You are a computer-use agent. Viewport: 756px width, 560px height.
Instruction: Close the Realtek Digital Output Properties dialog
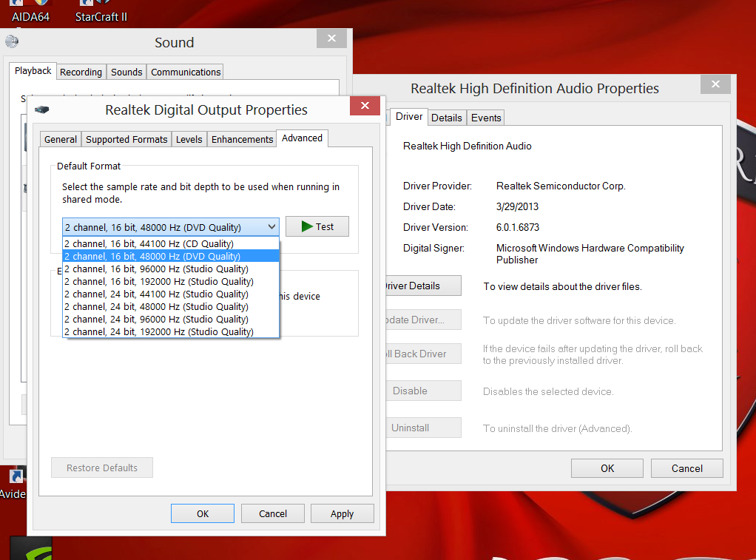pyautogui.click(x=365, y=106)
